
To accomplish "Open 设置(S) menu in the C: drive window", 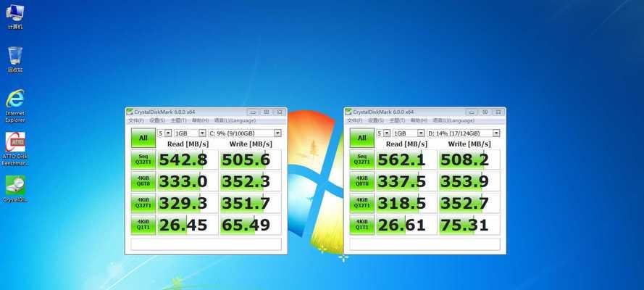I will (157, 121).
